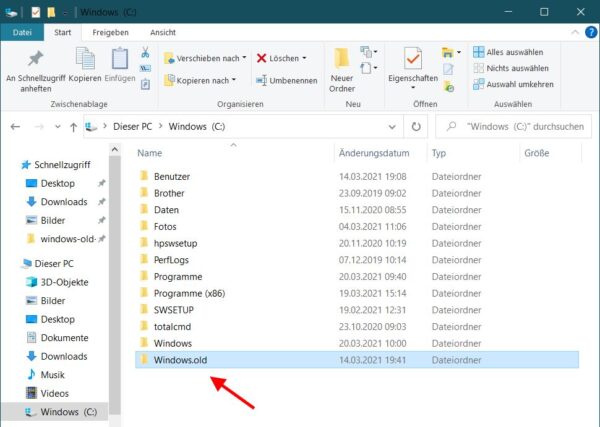Open the new item dropdown icon

369,52
